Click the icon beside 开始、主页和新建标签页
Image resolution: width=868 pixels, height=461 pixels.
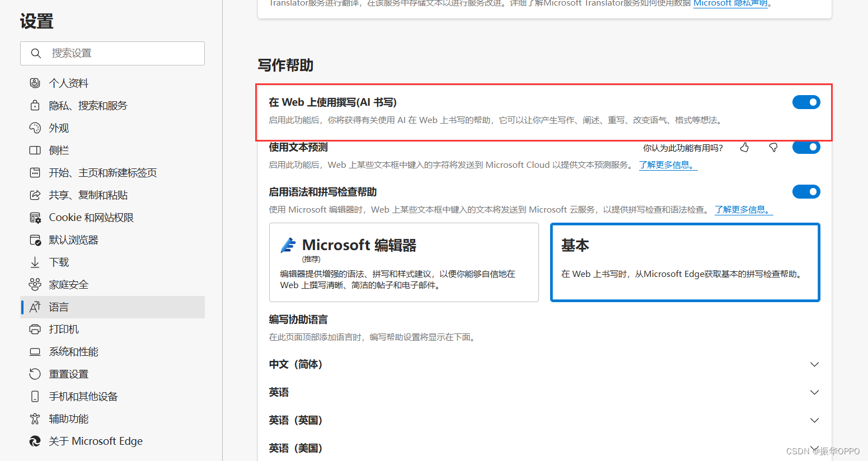point(35,172)
